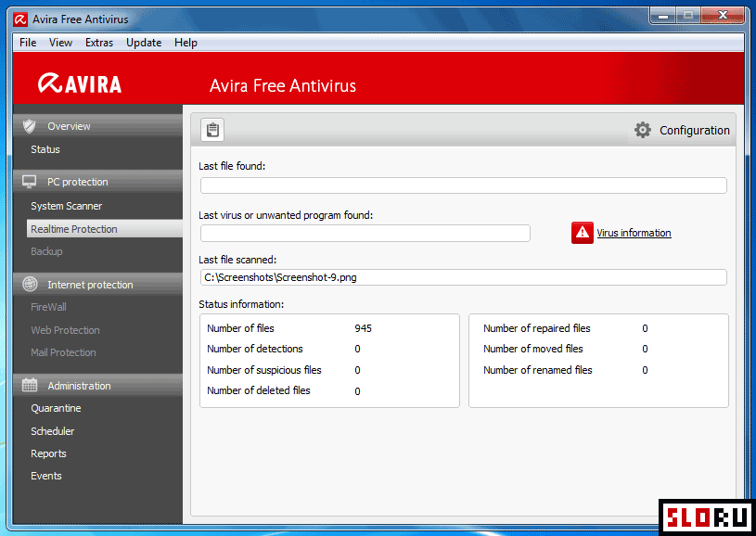
Task: Click the 'Number of suspicious files' label
Action: (264, 370)
